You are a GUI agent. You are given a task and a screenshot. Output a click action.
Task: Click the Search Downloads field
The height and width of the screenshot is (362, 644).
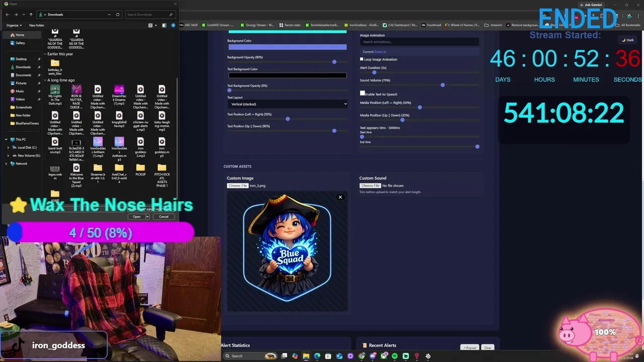coord(149,15)
